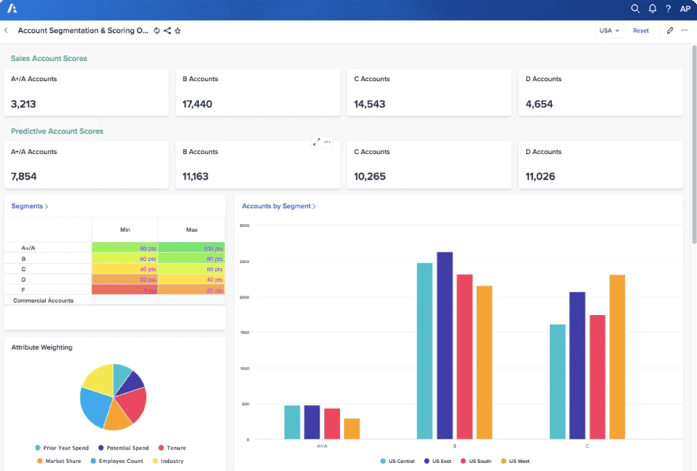The image size is (697, 471).
Task: Open the Accounts by Segment link
Action: coord(279,206)
